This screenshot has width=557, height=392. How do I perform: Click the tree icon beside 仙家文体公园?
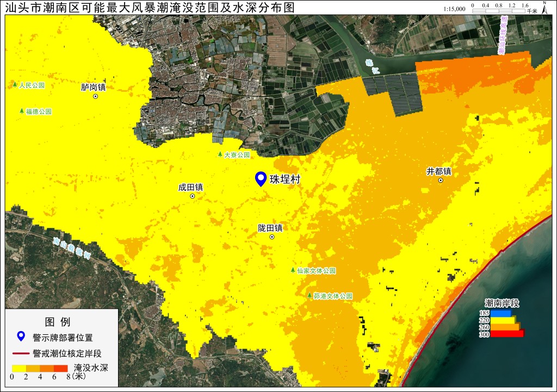(293, 270)
